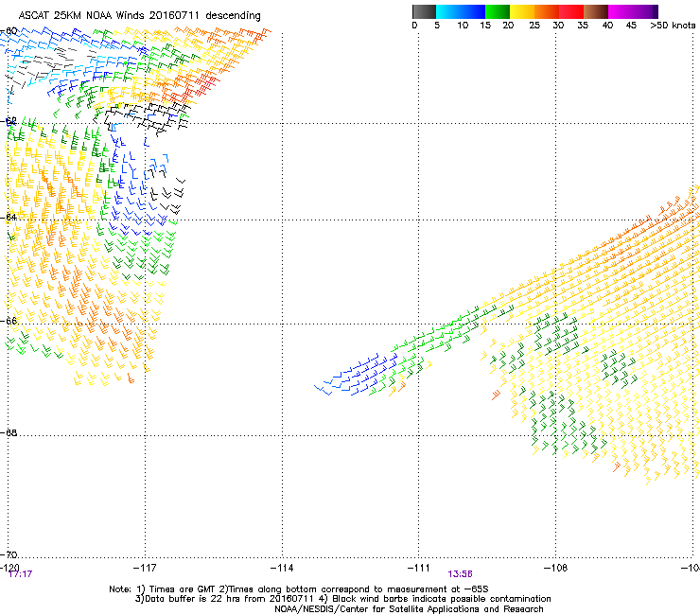The image size is (700, 615).
Task: Click the NOAA/NESDIS Center for Satellite Applications credit
Action: point(409,609)
